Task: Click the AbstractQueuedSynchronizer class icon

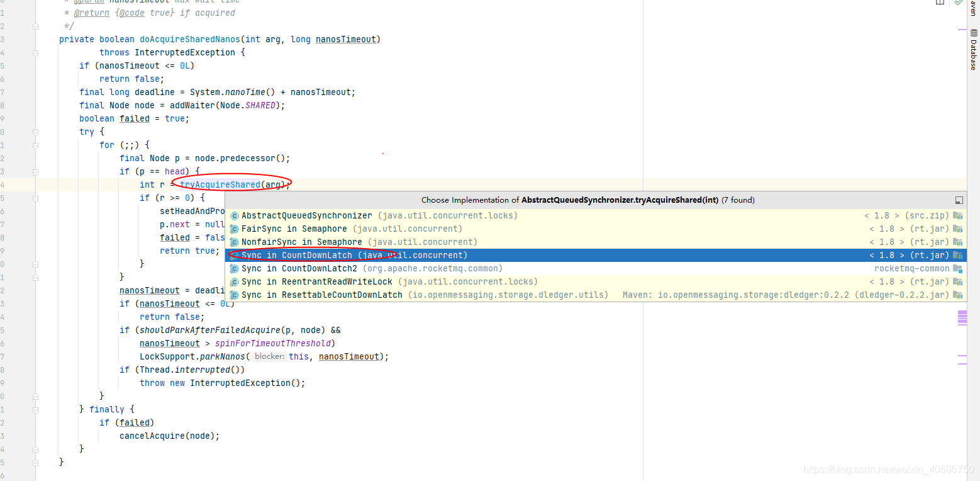Action: click(234, 216)
